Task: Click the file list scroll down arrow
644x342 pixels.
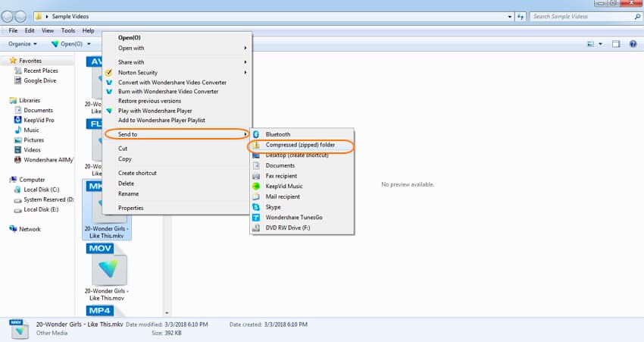Action: 167,313
